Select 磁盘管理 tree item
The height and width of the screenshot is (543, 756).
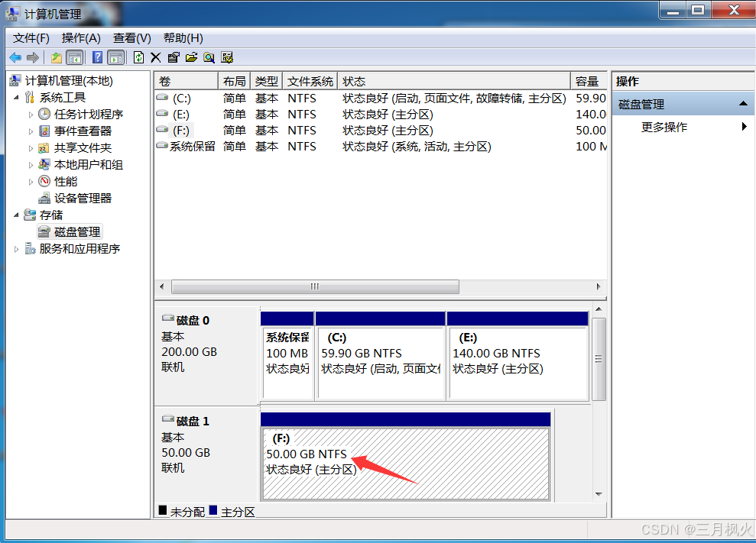tap(77, 231)
